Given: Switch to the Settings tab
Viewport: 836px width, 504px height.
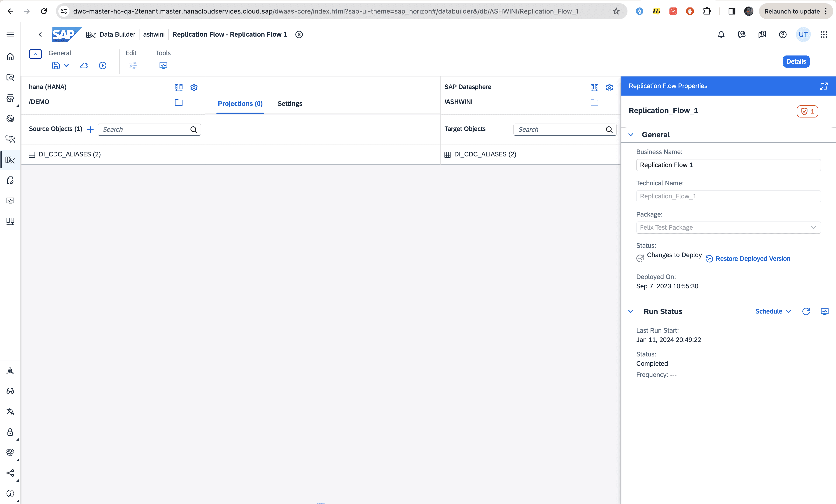Looking at the screenshot, I should pyautogui.click(x=290, y=104).
